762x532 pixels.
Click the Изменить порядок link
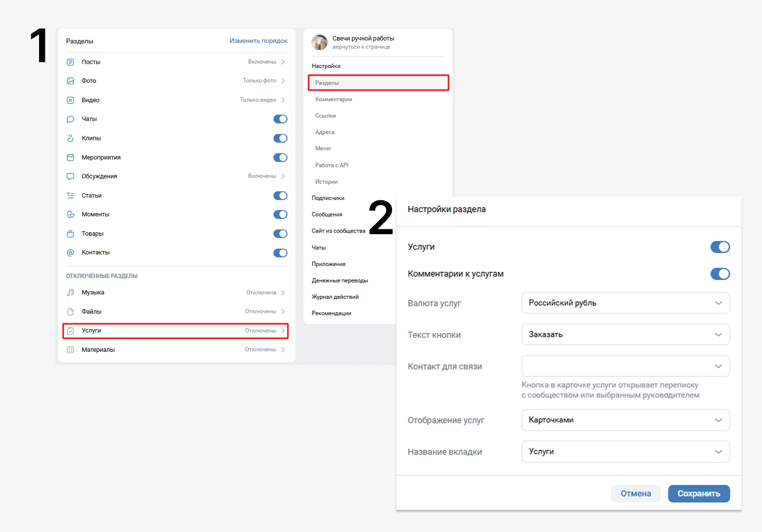point(259,41)
